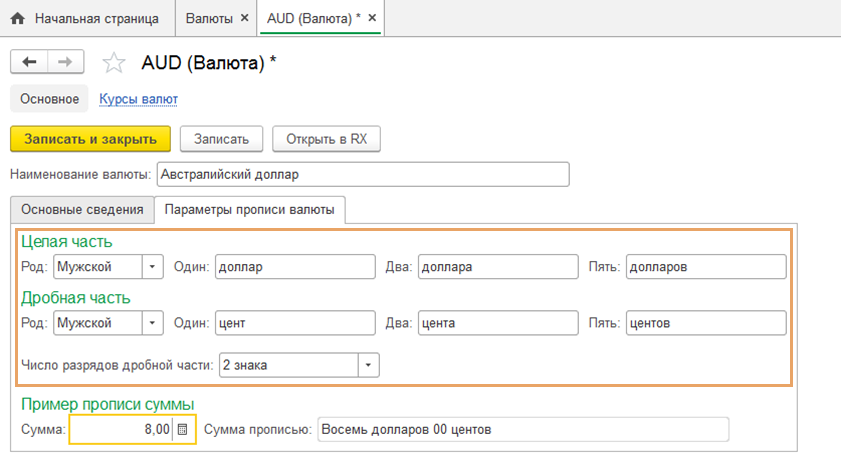Click the forward navigation arrow
The width and height of the screenshot is (841, 471).
pos(64,62)
